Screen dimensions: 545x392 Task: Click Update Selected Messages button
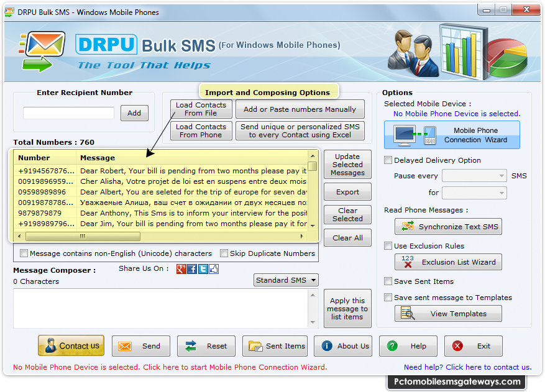coord(347,165)
